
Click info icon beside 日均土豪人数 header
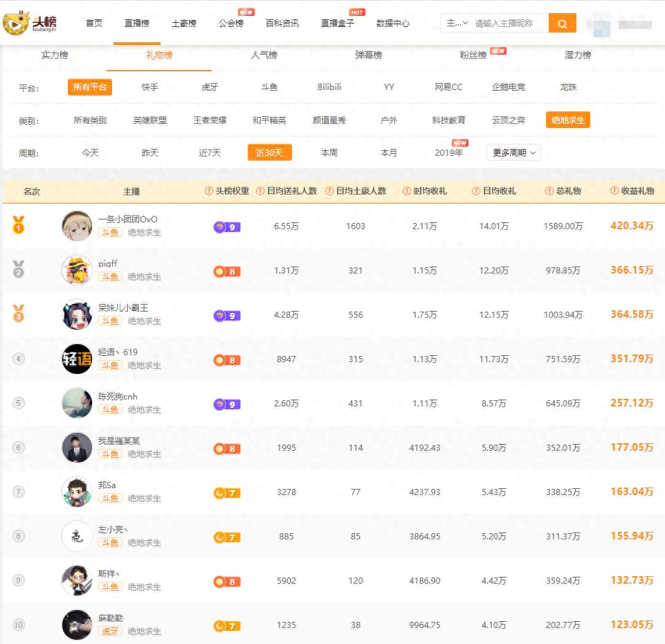[x=329, y=191]
